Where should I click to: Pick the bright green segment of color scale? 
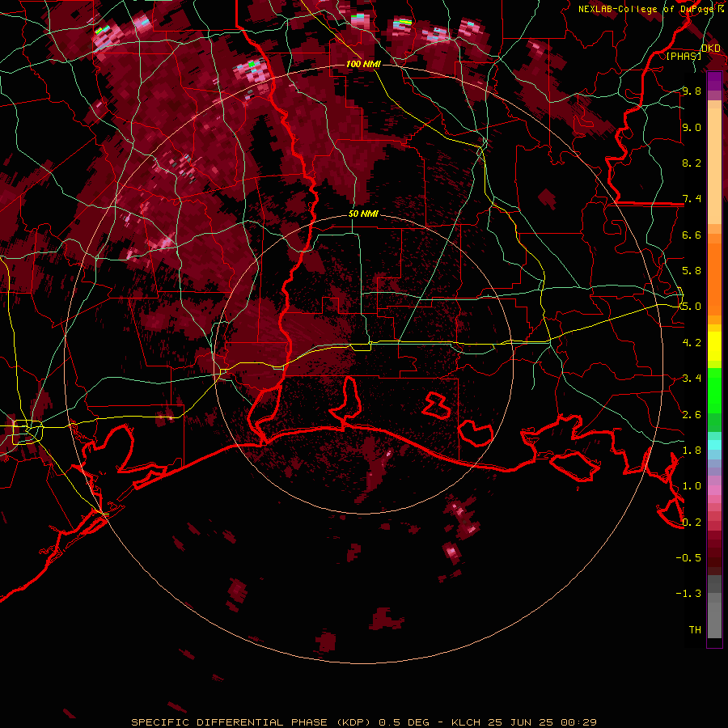[714, 390]
